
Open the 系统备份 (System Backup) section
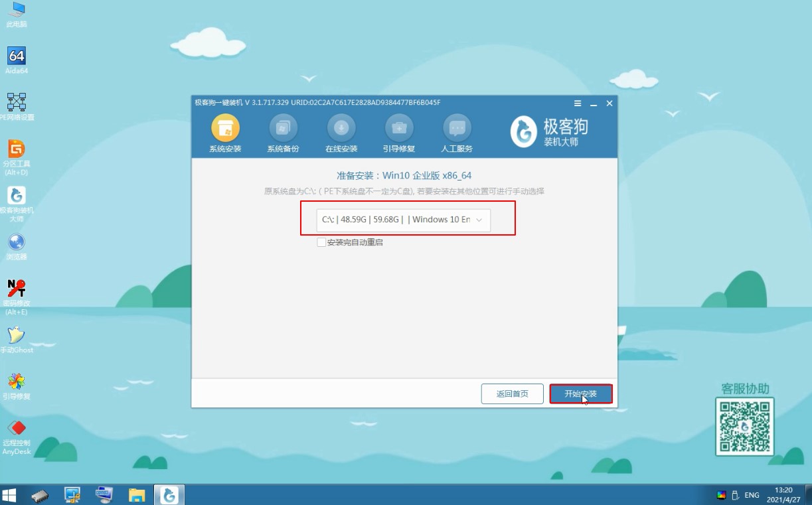(283, 131)
